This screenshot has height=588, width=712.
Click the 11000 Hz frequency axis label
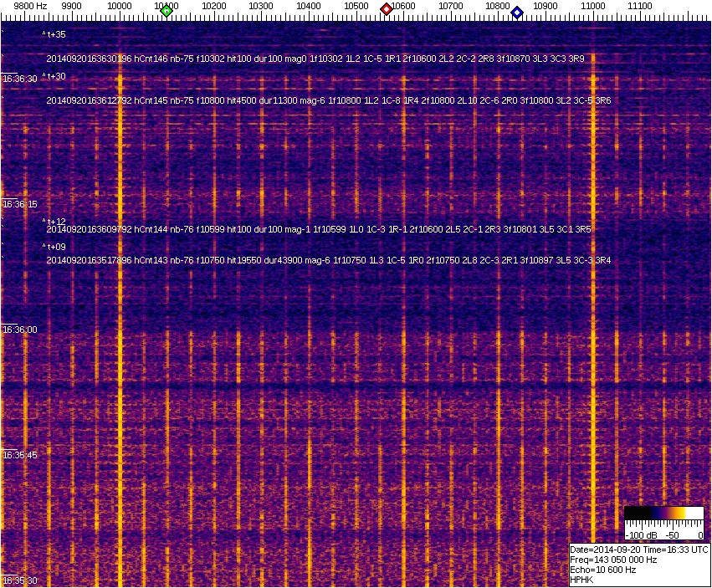coord(593,6)
